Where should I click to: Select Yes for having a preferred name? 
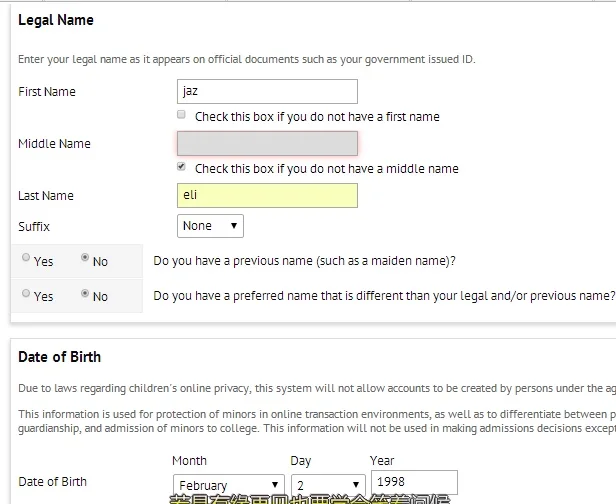point(26,293)
